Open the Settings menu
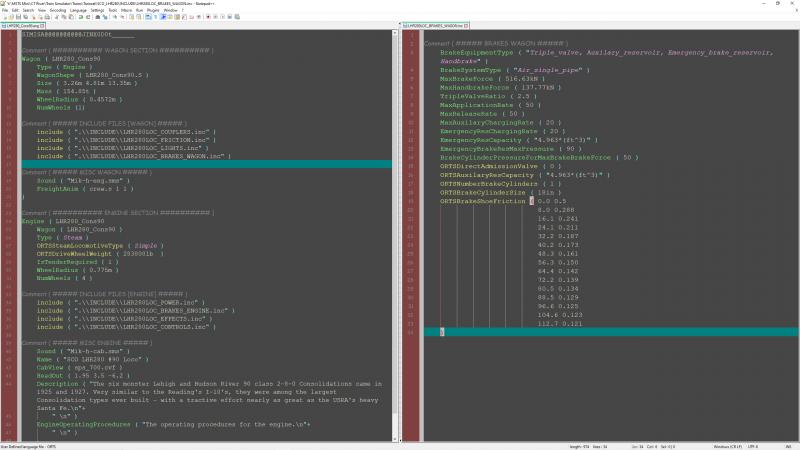 pyautogui.click(x=97, y=10)
